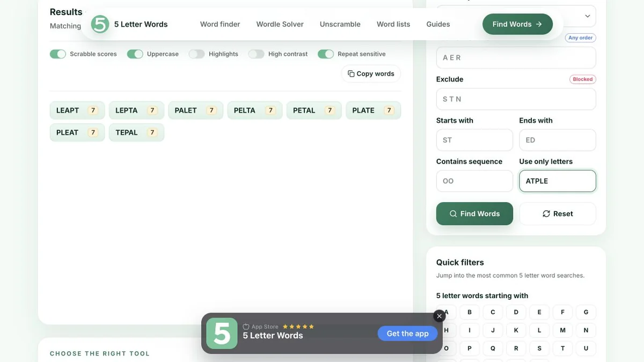The image size is (644, 362).
Task: Focus the Exclude input field
Action: pos(516,99)
